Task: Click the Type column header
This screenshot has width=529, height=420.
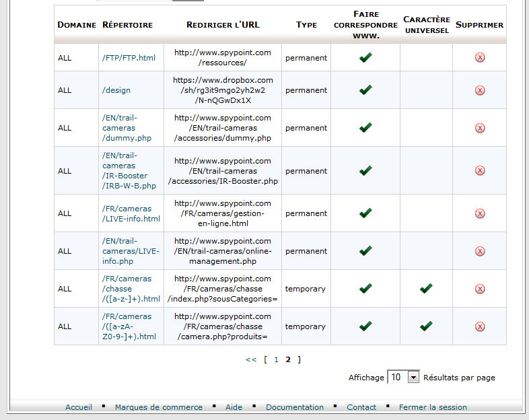Action: tap(306, 25)
